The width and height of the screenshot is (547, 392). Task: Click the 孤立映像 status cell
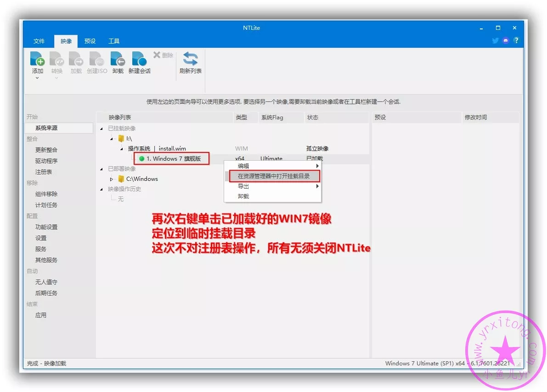317,149
